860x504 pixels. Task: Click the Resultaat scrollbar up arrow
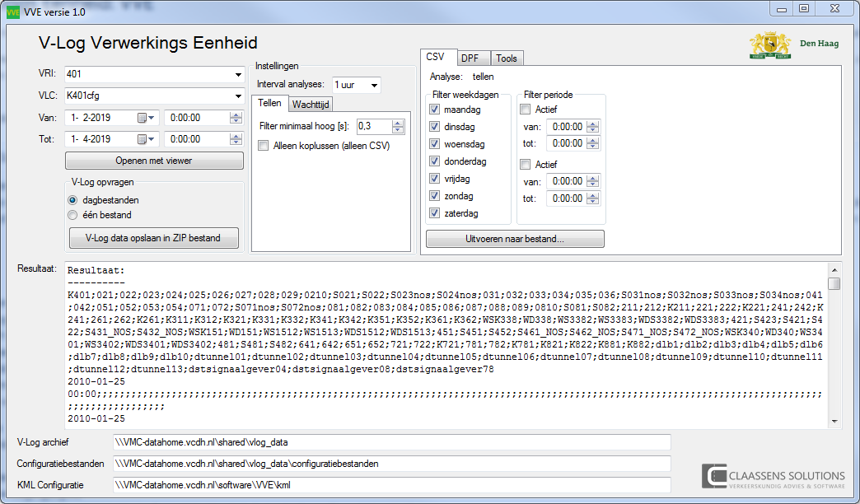(834, 270)
